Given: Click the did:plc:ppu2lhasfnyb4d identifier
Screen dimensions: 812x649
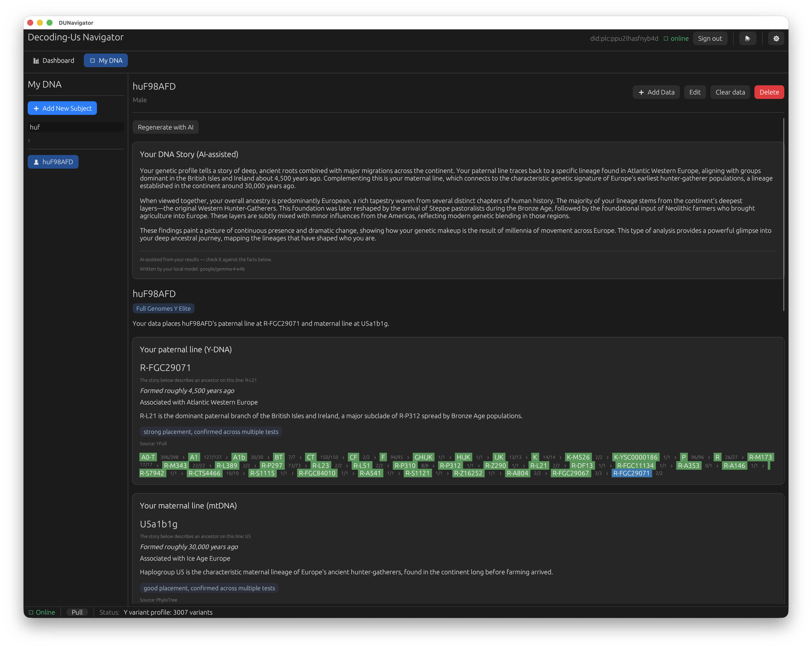Looking at the screenshot, I should [624, 38].
